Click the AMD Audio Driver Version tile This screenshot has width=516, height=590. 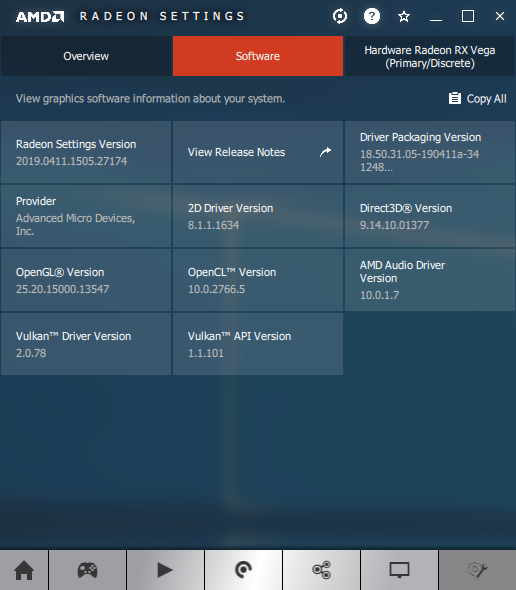coord(430,280)
